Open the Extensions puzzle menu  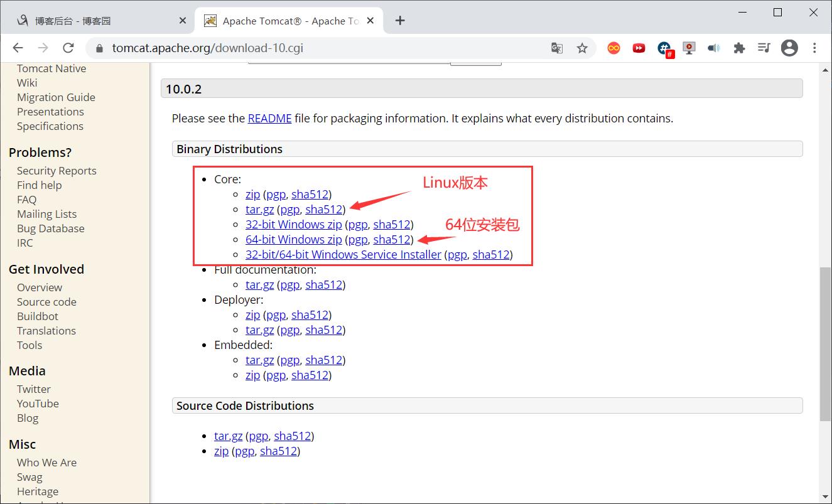tap(739, 48)
